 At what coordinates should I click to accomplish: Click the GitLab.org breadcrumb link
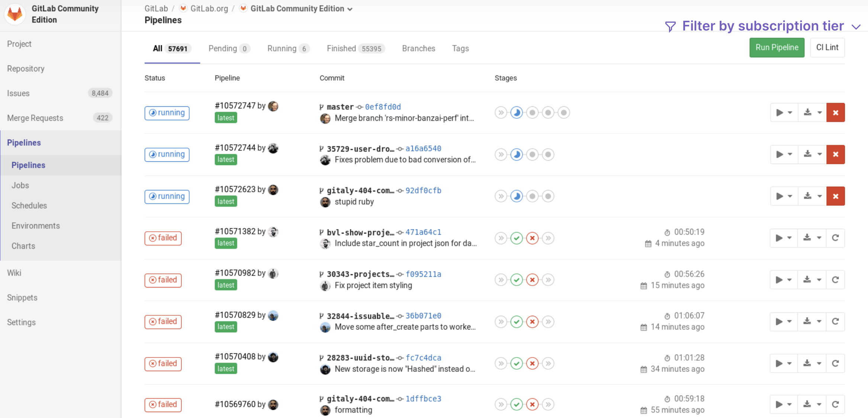pos(209,9)
